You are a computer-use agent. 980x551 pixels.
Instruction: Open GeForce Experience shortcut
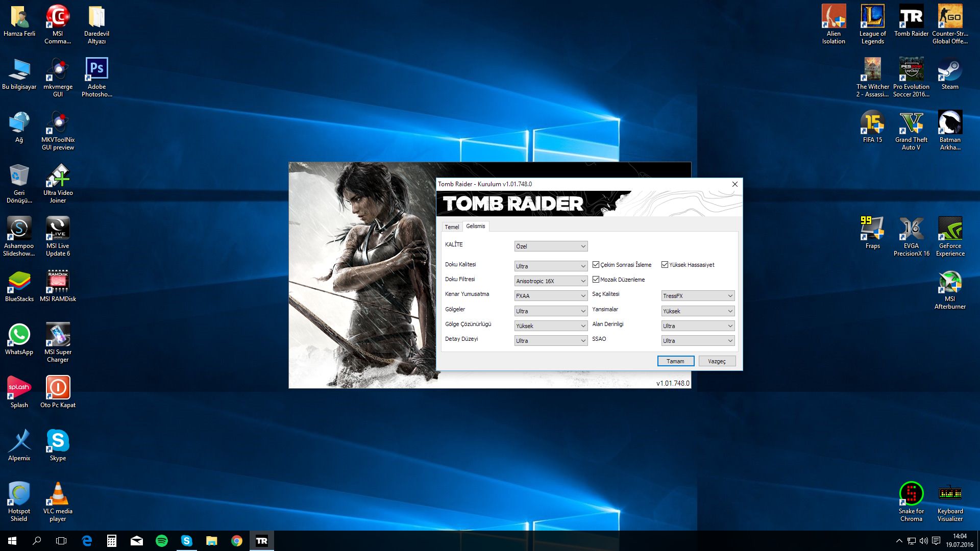(x=950, y=236)
